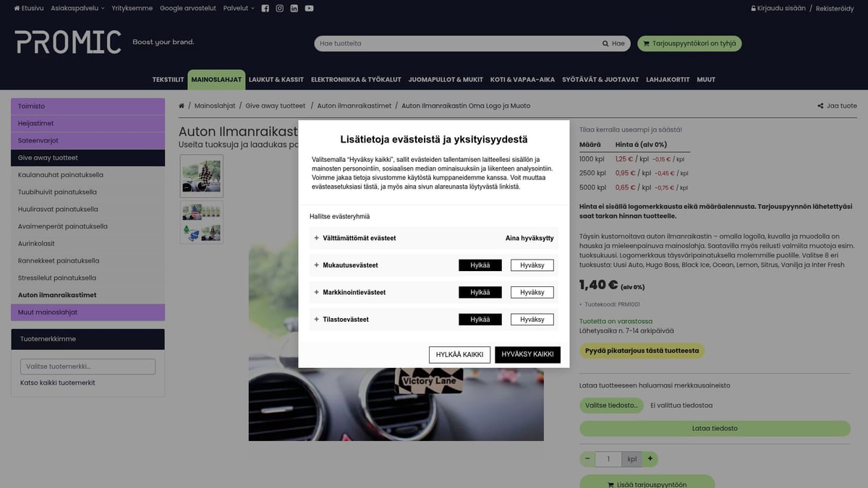Open KOTI & VAPAA-AIKA menu
This screenshot has width=868, height=488.
pyautogui.click(x=522, y=80)
